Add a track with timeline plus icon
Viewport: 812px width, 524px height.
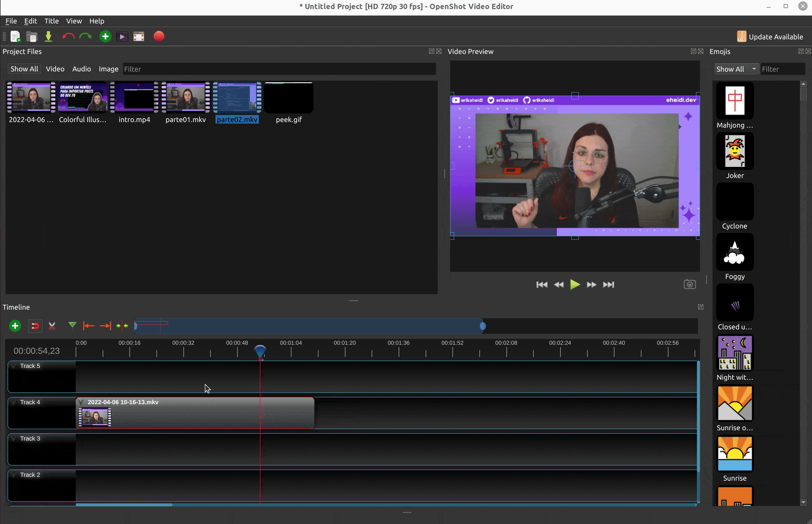[15, 326]
